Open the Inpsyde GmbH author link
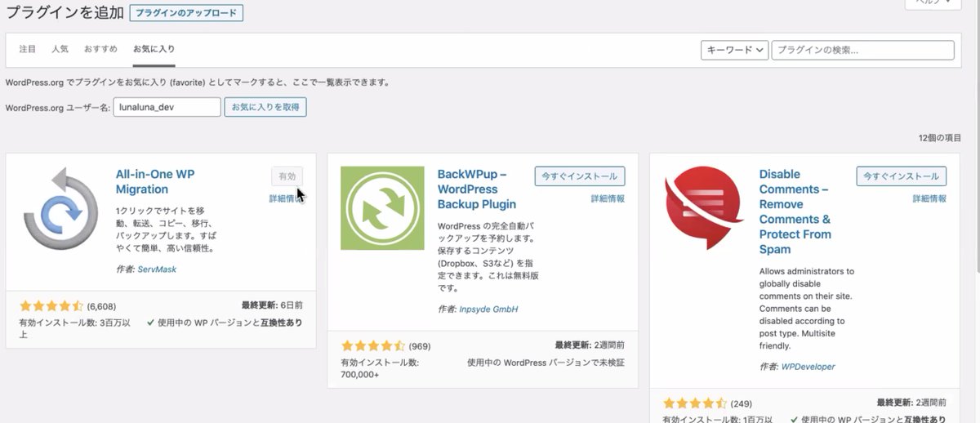980x423 pixels. [x=489, y=309]
